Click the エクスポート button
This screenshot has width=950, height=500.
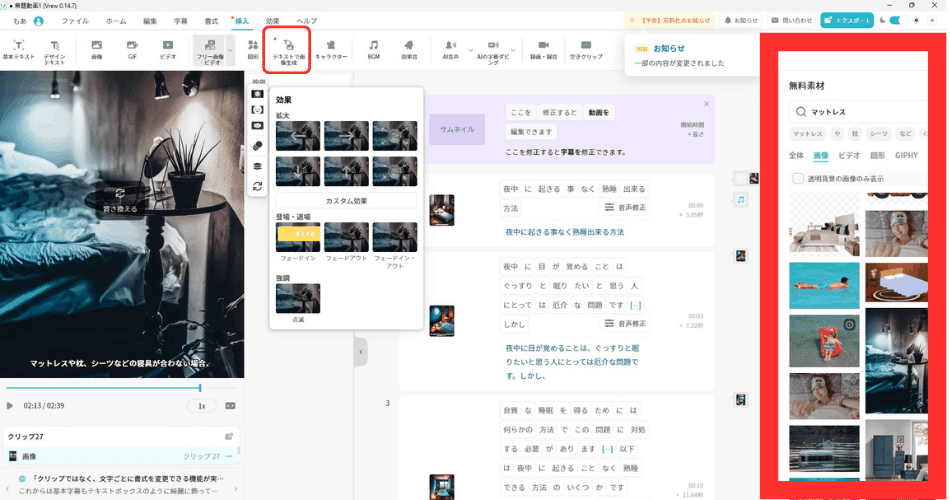[x=846, y=21]
